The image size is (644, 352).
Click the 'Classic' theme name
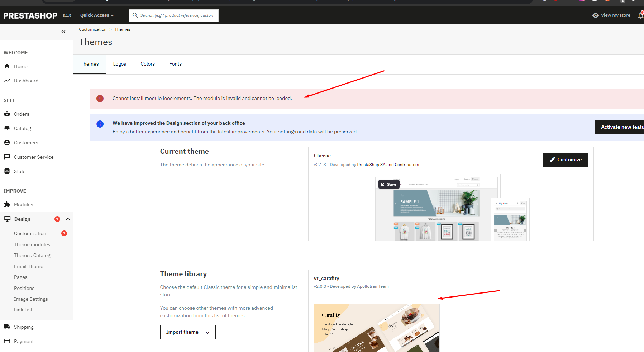(x=322, y=156)
